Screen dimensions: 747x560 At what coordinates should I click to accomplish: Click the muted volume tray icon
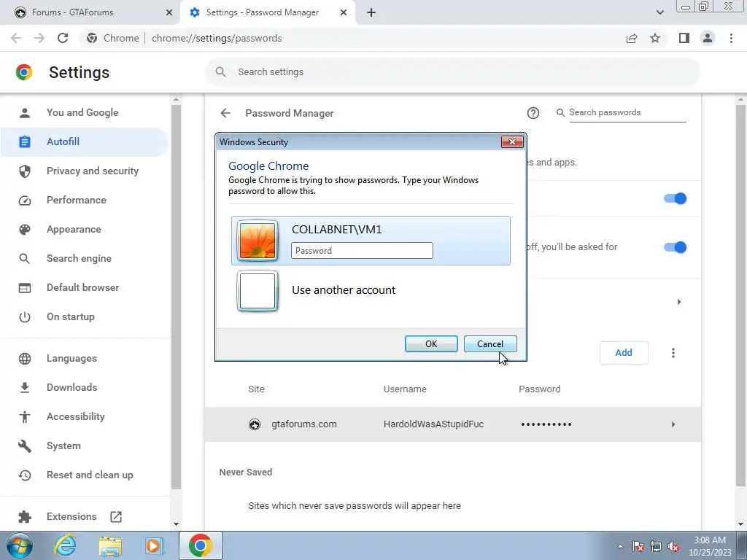[x=673, y=546]
